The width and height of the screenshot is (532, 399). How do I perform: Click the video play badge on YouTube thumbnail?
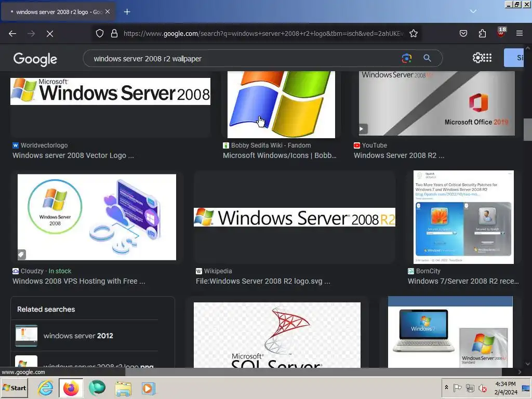(x=362, y=129)
